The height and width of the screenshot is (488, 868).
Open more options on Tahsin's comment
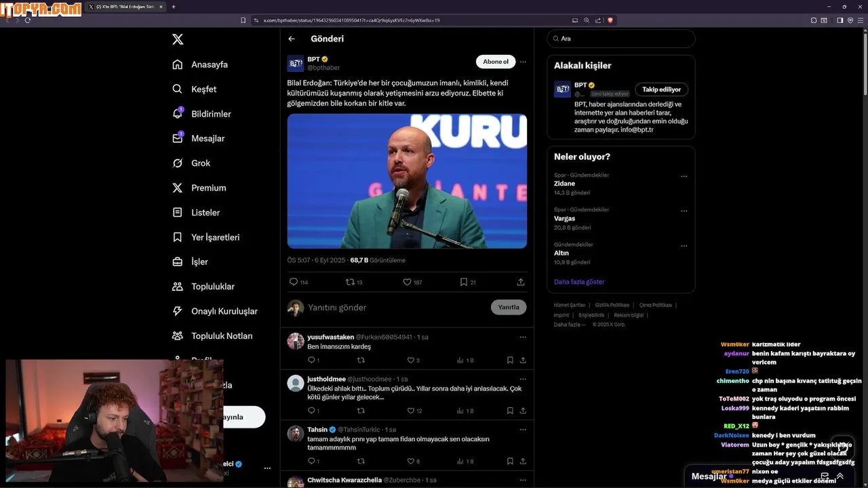point(523,430)
